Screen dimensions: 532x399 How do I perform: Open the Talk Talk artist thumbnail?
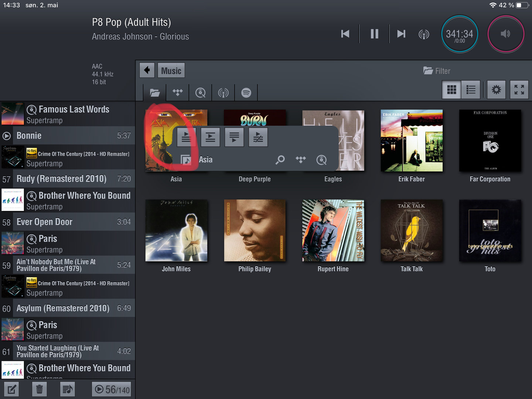[412, 231]
